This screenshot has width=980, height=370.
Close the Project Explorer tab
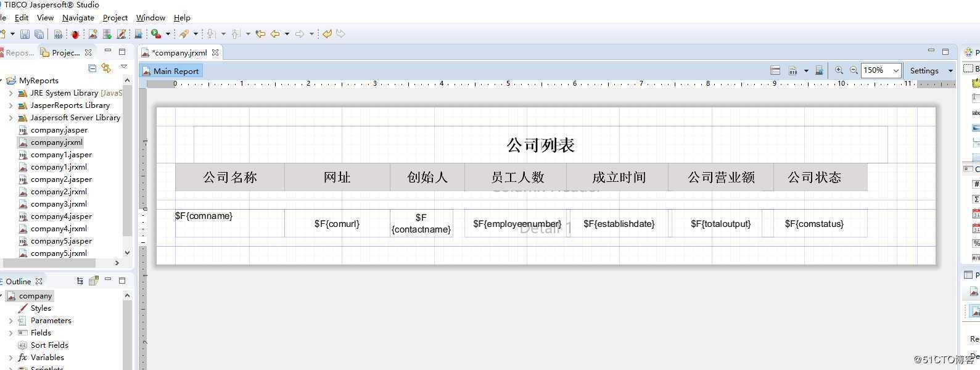[88, 52]
